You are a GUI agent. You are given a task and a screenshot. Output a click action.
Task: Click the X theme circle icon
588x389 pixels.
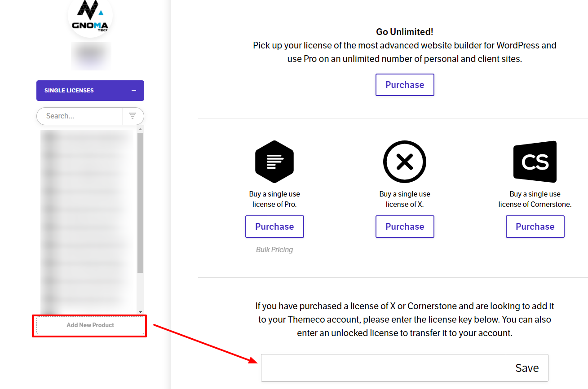[405, 162]
